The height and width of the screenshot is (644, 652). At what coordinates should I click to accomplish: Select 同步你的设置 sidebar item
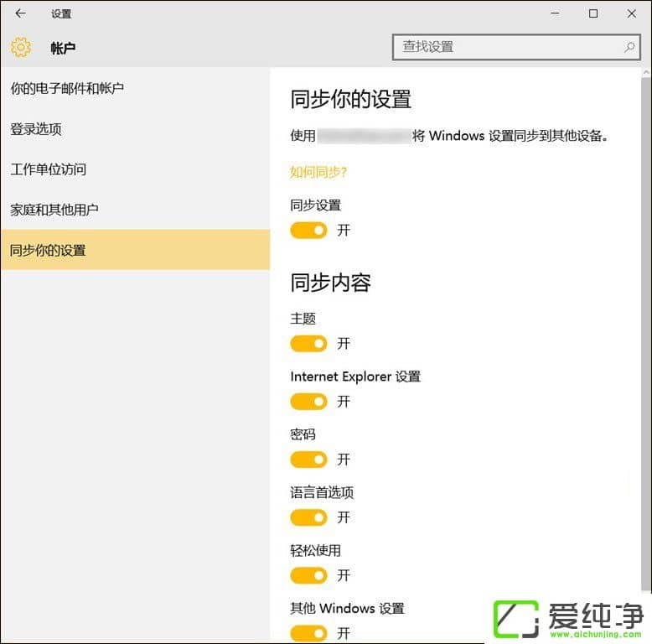pyautogui.click(x=49, y=250)
